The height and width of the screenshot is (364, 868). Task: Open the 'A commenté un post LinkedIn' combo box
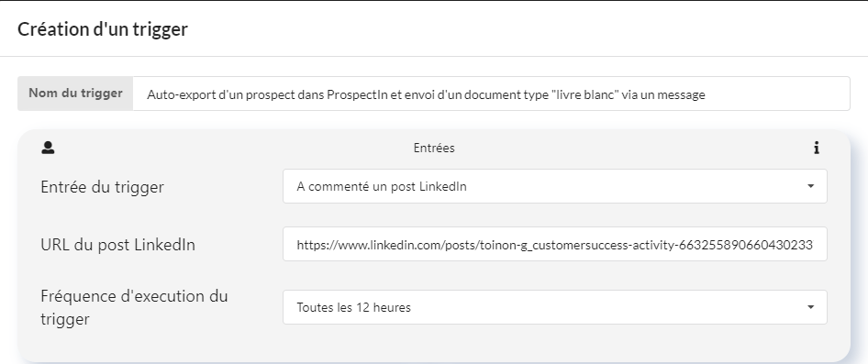tap(555, 186)
